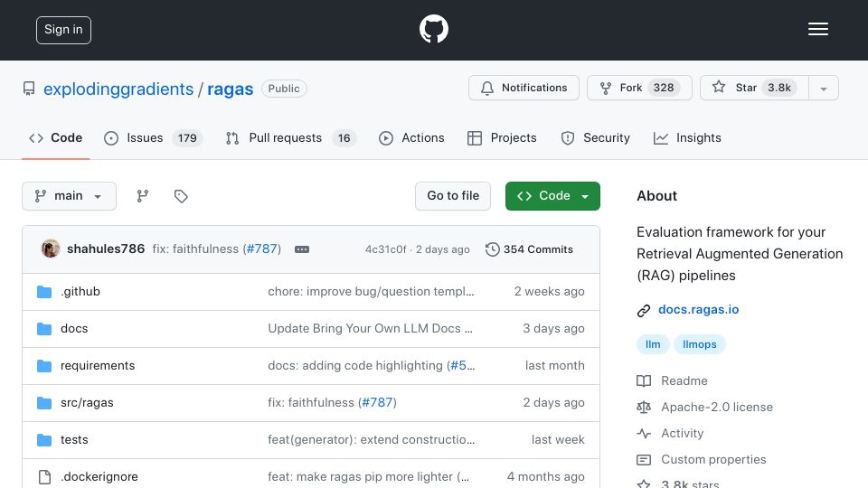Screen dimensions: 868x488
Task: Open the .github folder
Action: [x=80, y=292]
